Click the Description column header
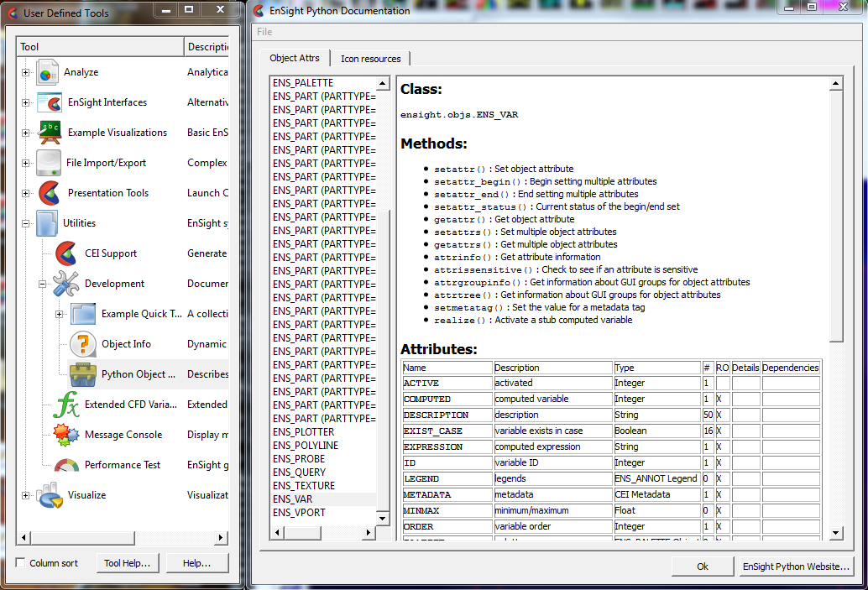 tap(207, 46)
